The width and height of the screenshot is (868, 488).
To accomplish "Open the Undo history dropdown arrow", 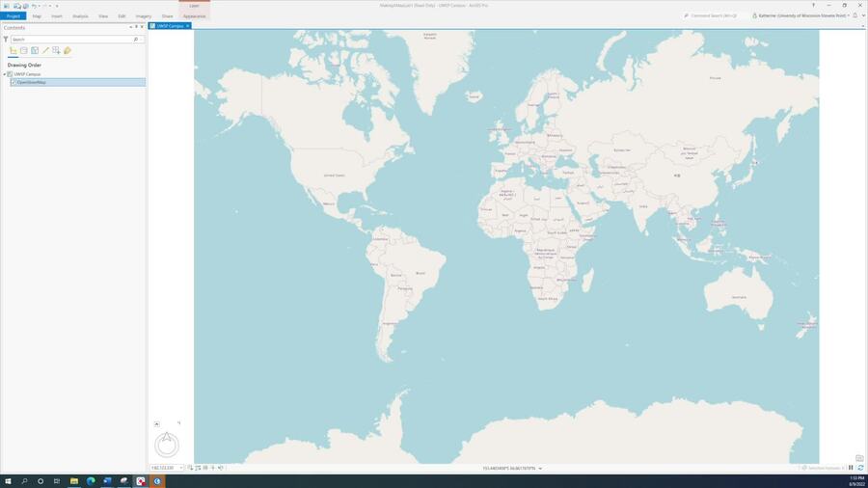I will [x=39, y=6].
